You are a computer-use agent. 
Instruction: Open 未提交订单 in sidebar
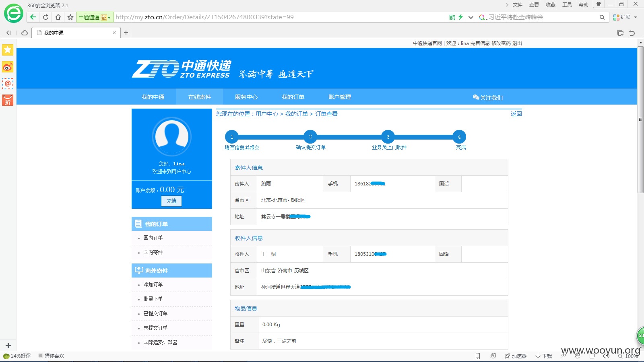[x=155, y=328]
